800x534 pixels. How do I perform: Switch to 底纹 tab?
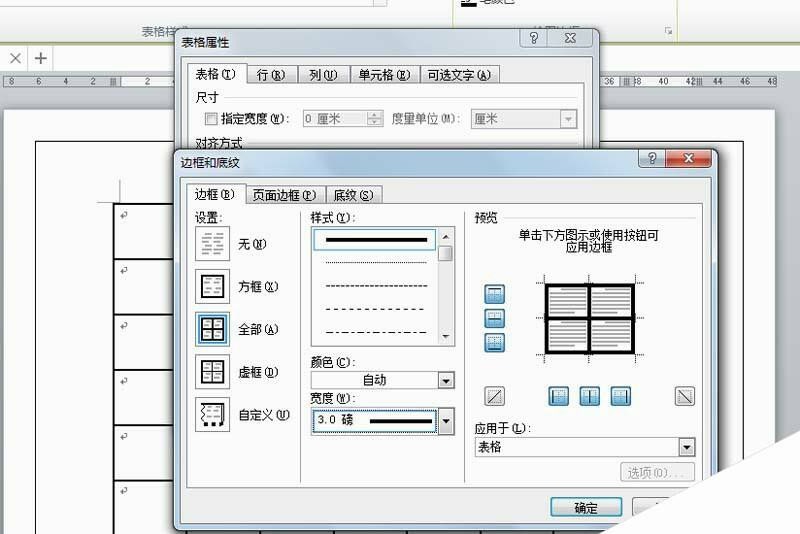coord(353,195)
